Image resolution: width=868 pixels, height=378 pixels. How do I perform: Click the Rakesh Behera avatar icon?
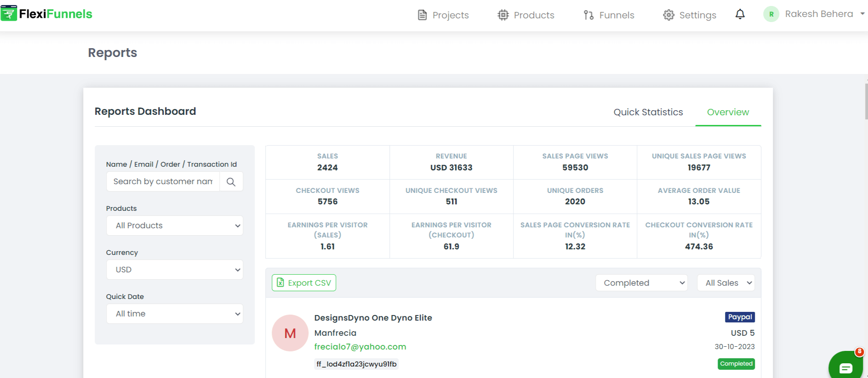coord(771,14)
